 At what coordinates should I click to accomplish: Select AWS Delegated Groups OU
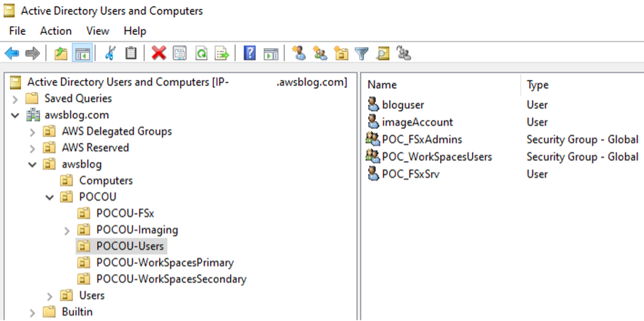click(x=117, y=131)
